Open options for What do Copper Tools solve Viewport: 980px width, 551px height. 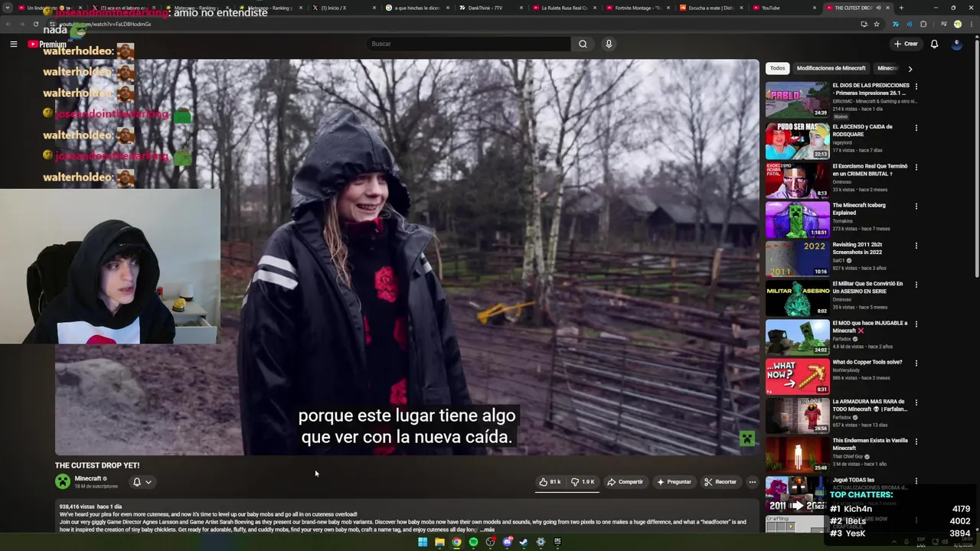916,363
